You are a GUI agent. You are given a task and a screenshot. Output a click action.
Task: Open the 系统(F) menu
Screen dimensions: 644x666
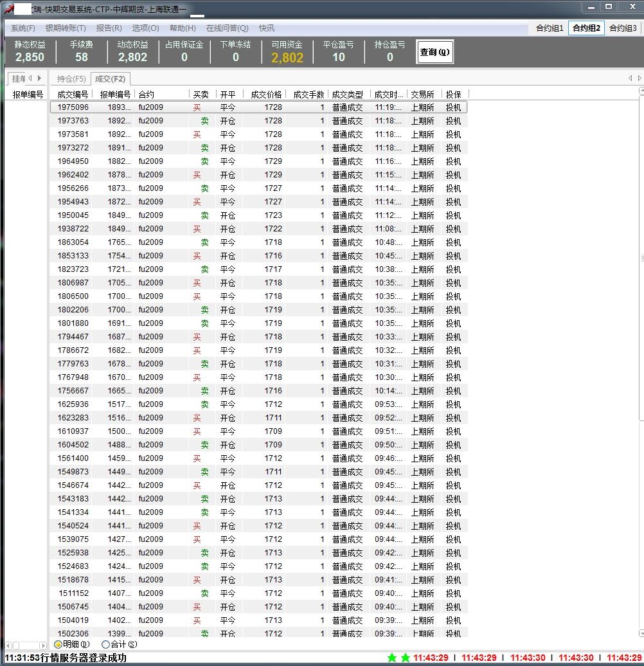click(23, 28)
